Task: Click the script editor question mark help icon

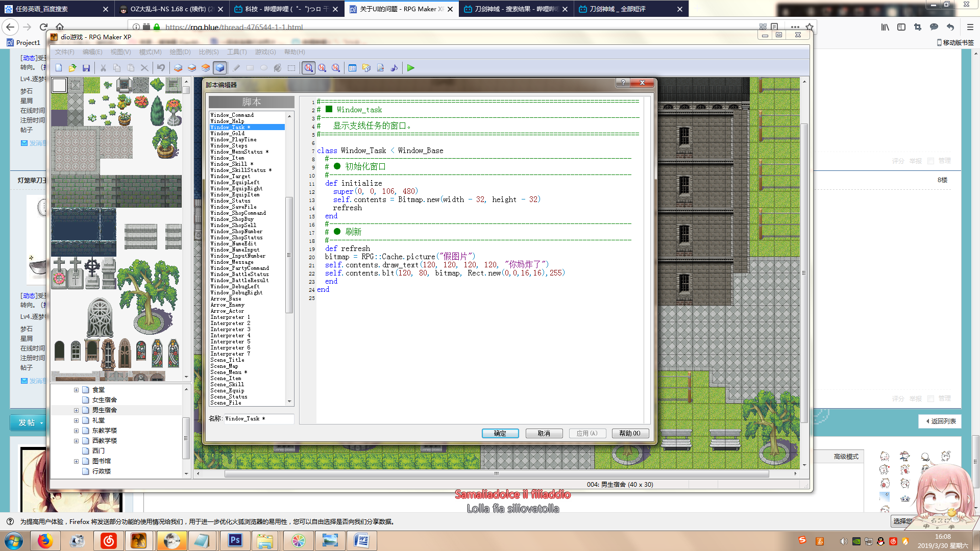Action: 623,83
